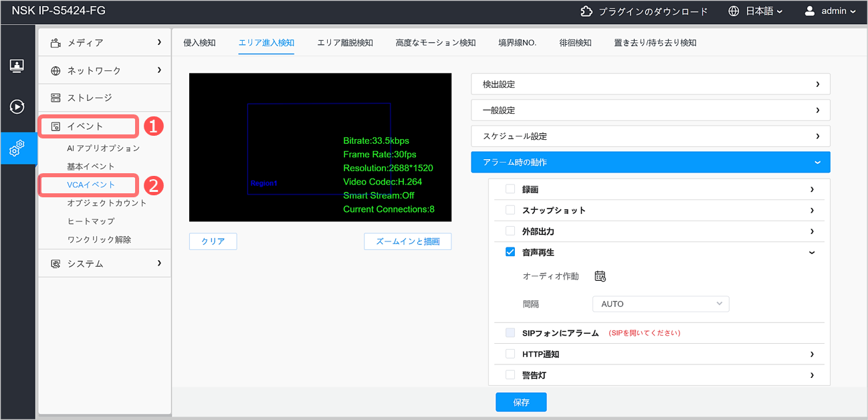Viewport: 868px width, 420px height.
Task: Click the admin user profile icon
Action: pyautogui.click(x=810, y=11)
